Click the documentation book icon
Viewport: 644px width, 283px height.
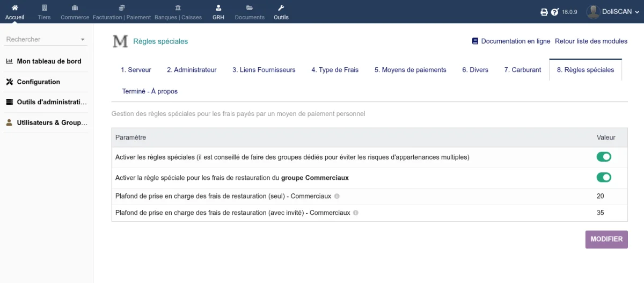point(475,41)
